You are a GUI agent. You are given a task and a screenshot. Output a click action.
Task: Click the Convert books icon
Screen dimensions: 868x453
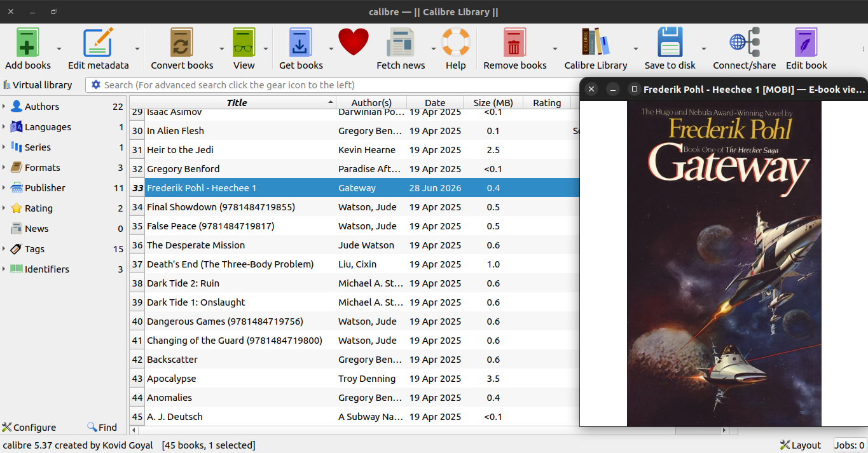tap(181, 43)
